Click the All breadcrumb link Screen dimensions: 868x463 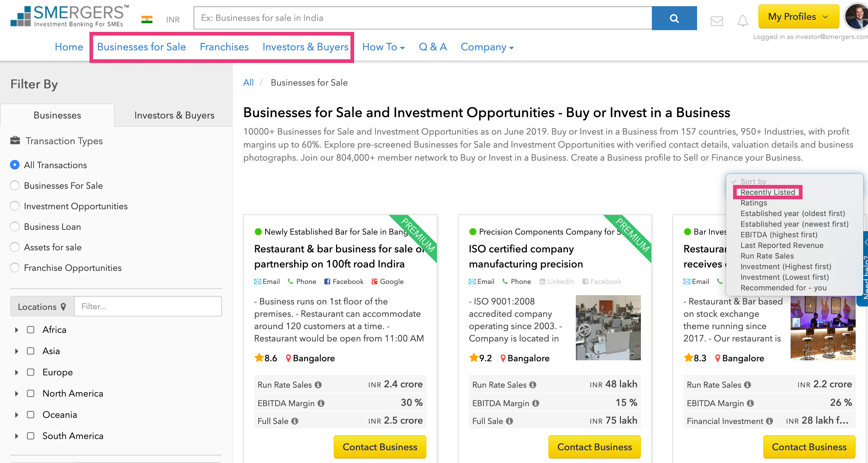pyautogui.click(x=248, y=83)
